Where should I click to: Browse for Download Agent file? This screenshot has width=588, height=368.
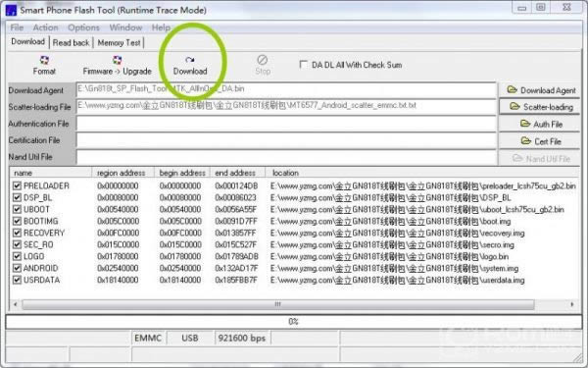539,90
